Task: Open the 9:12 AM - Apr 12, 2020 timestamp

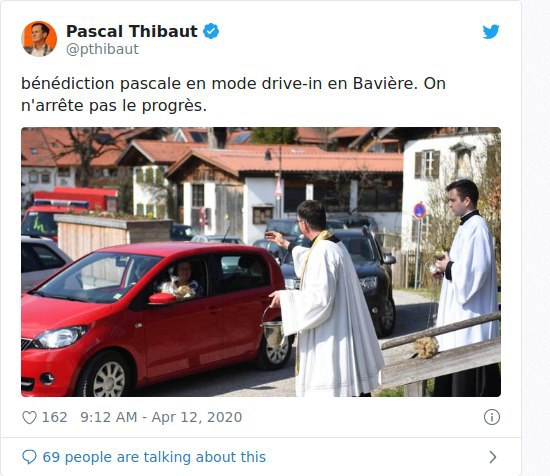Action: (161, 417)
